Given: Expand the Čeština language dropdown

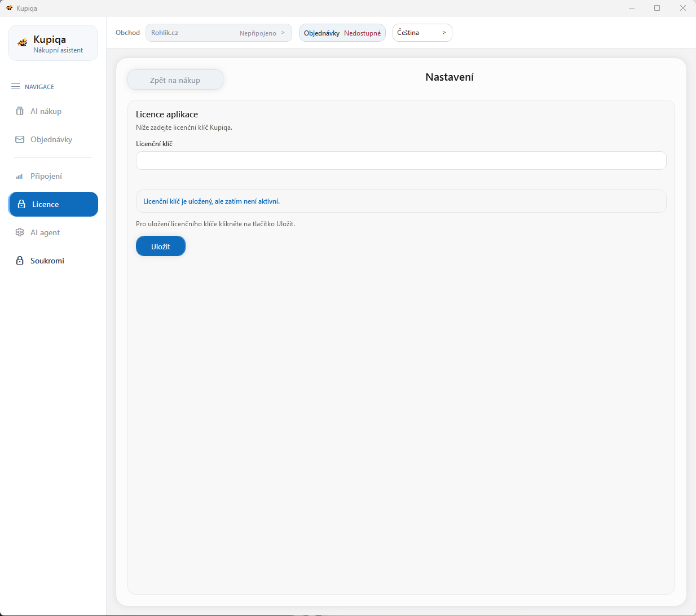Looking at the screenshot, I should (422, 33).
